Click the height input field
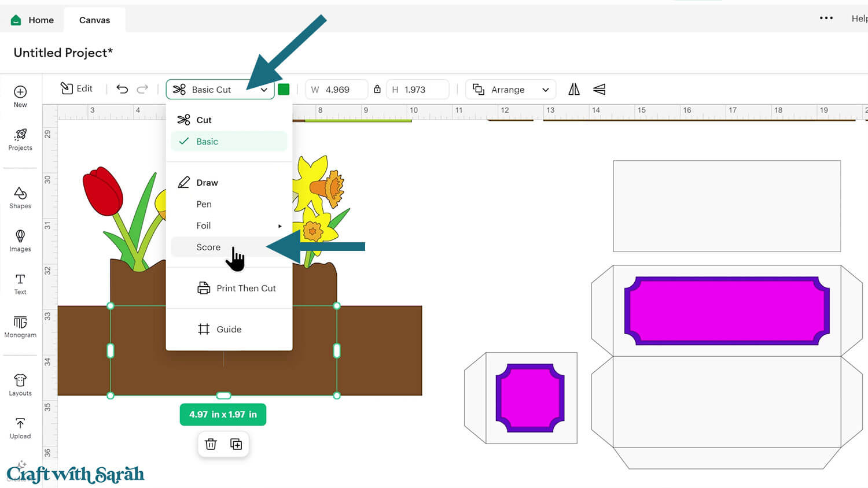Screen dimensions: 868x488 pos(418,90)
